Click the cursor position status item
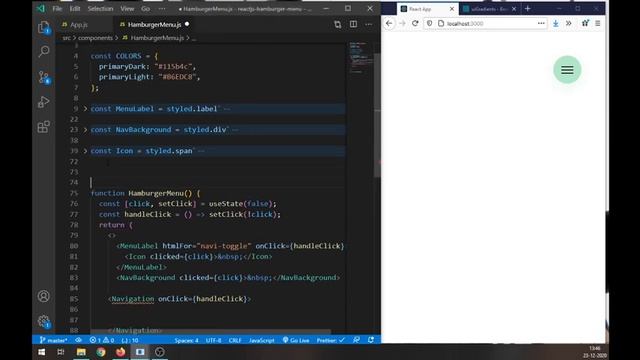 click(130, 340)
